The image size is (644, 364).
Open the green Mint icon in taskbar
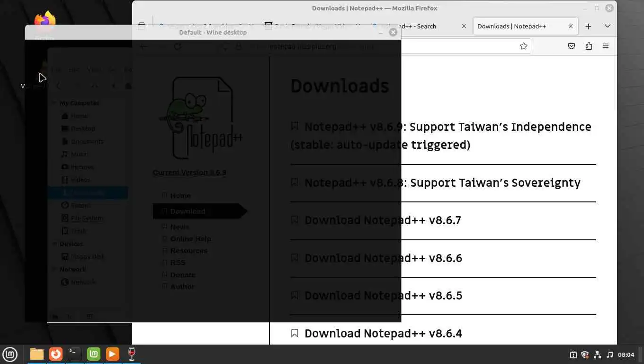94,354
